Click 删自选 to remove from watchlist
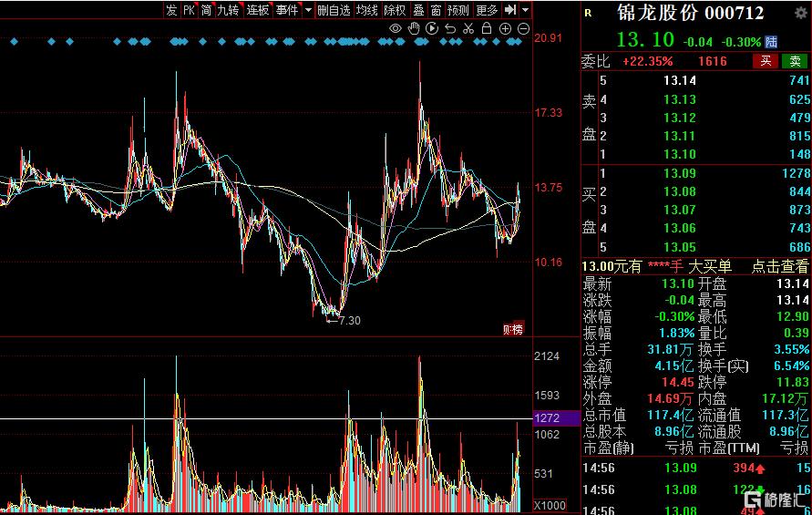 point(334,10)
